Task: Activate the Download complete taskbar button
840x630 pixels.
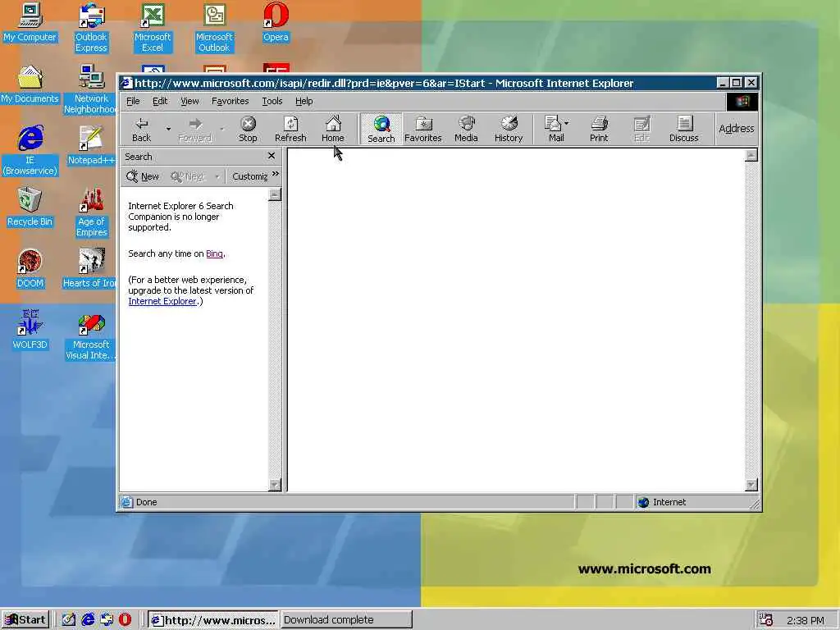Action: pyautogui.click(x=347, y=620)
